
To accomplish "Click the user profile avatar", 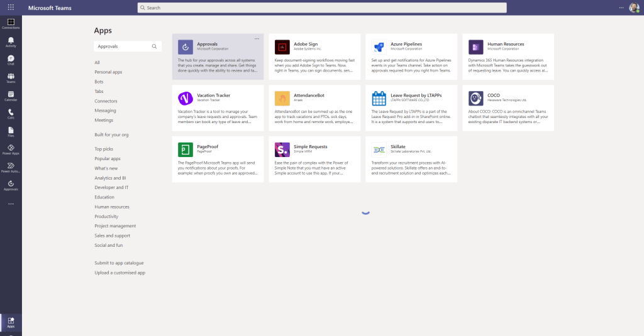I will [x=634, y=8].
